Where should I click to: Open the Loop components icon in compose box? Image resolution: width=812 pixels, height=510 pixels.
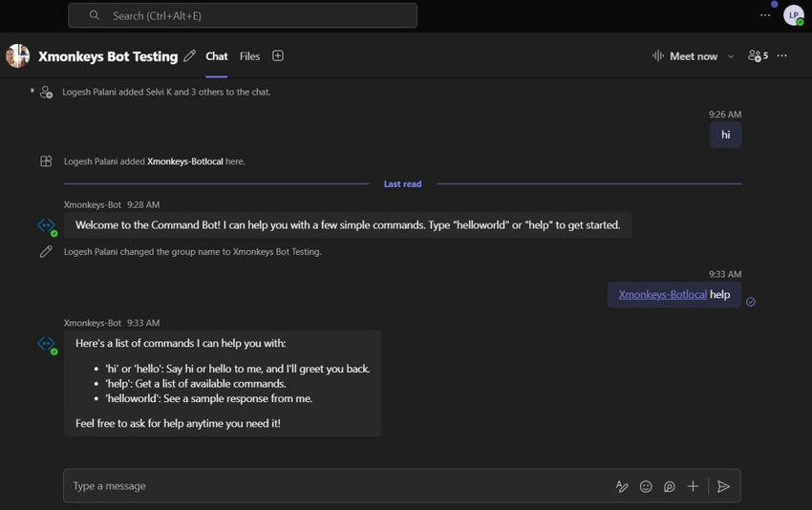(x=670, y=486)
